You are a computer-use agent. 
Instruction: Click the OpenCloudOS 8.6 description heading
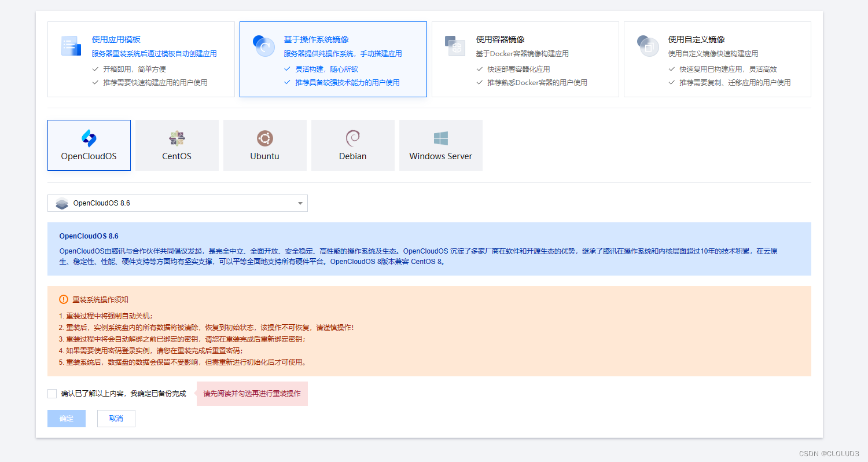point(89,236)
